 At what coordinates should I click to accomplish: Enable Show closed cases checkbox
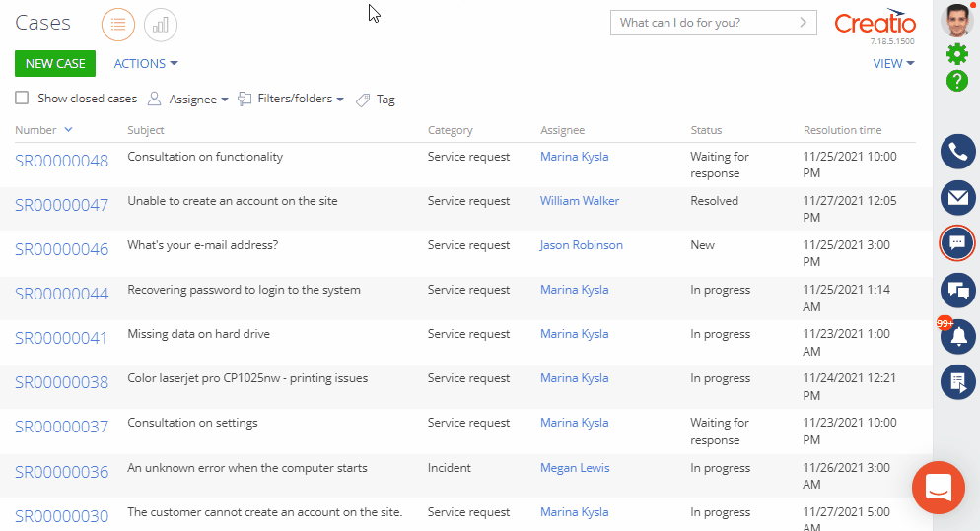coord(22,99)
